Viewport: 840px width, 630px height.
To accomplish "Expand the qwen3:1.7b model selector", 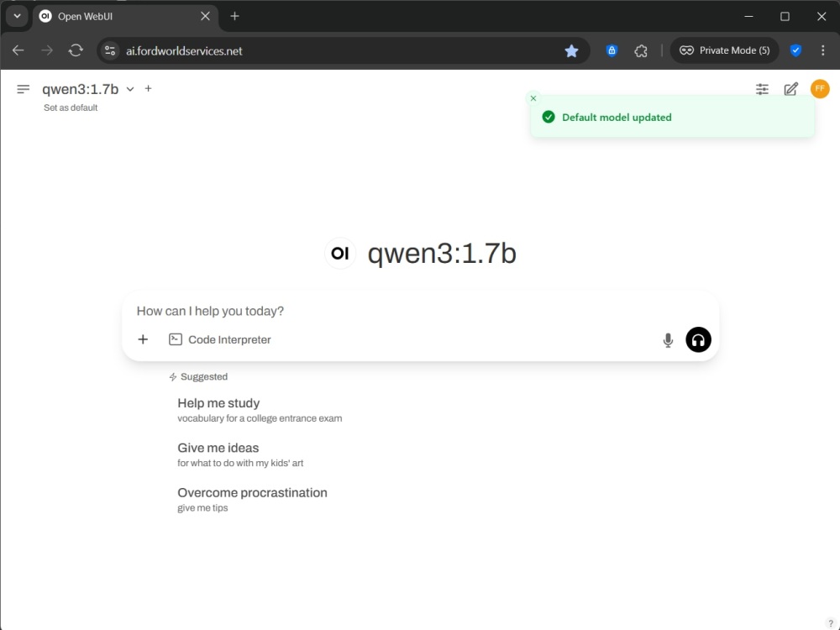I will [x=88, y=89].
